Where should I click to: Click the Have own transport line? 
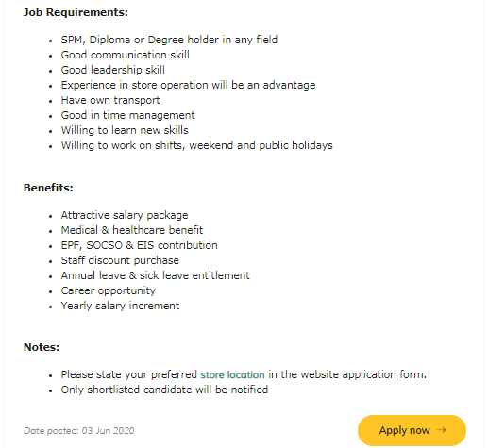click(110, 100)
